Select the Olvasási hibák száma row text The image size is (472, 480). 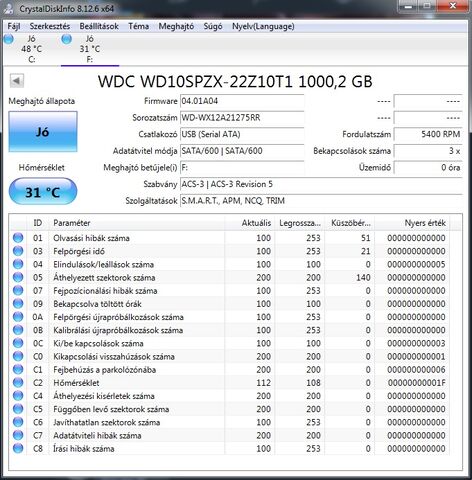[91, 238]
